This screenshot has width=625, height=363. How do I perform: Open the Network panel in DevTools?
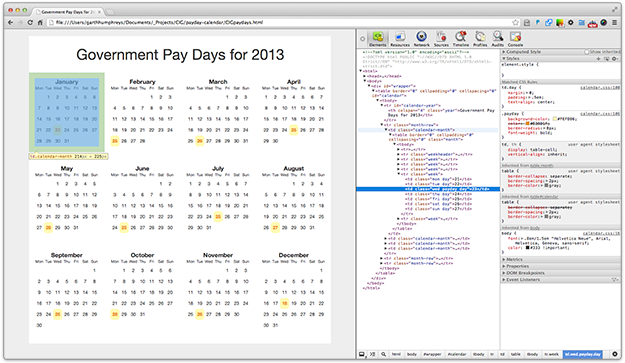(x=421, y=39)
